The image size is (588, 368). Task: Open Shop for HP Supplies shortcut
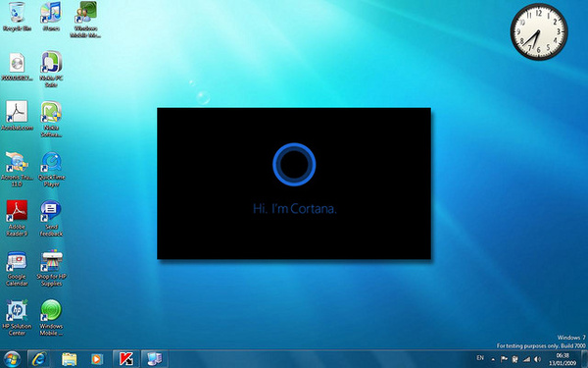[x=51, y=268]
